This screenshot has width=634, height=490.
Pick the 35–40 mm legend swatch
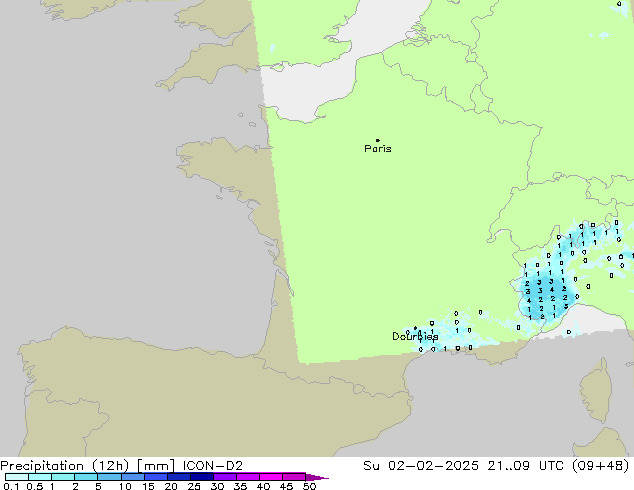pyautogui.click(x=247, y=477)
